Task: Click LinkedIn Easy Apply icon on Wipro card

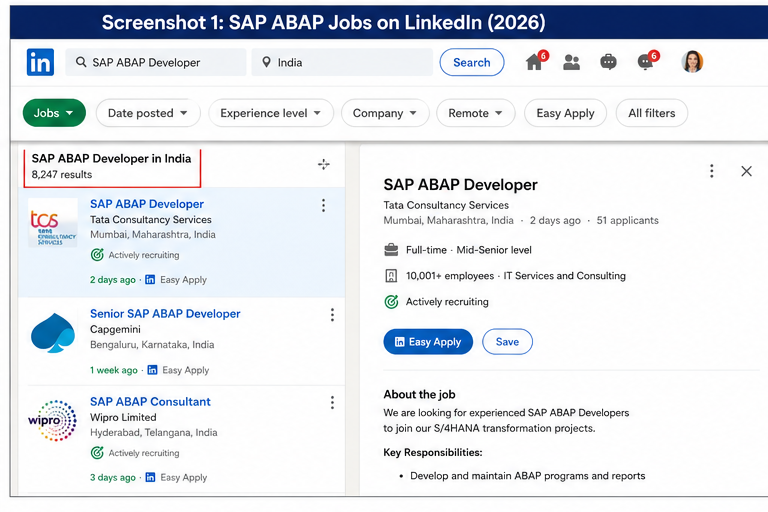Action: pyautogui.click(x=150, y=477)
